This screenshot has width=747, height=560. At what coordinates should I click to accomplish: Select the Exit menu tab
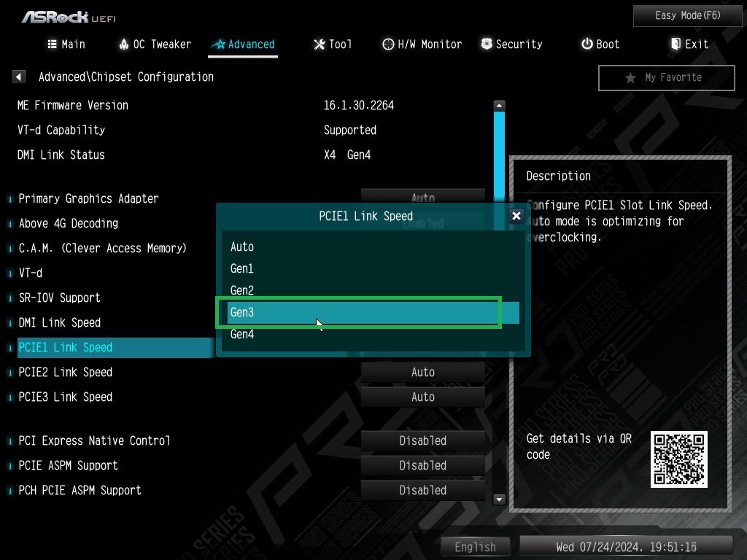pos(689,44)
